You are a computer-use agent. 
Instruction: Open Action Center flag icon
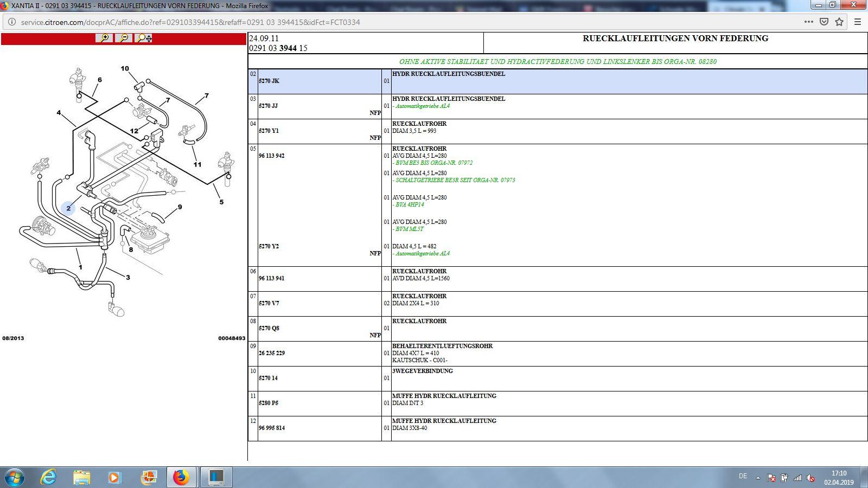[771, 478]
